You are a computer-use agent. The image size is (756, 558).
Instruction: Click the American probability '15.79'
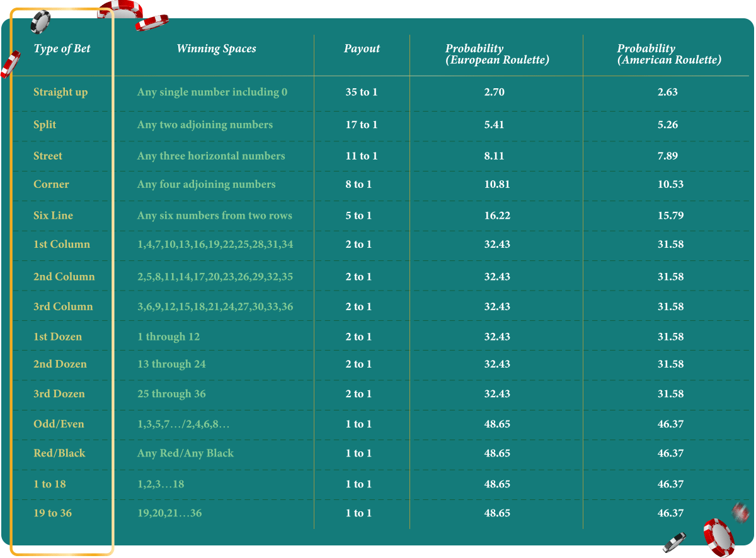tap(670, 215)
